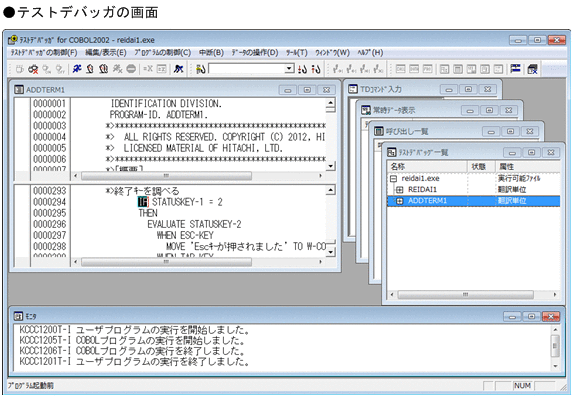Click the 常時データ表示 window title icon

(x=366, y=110)
